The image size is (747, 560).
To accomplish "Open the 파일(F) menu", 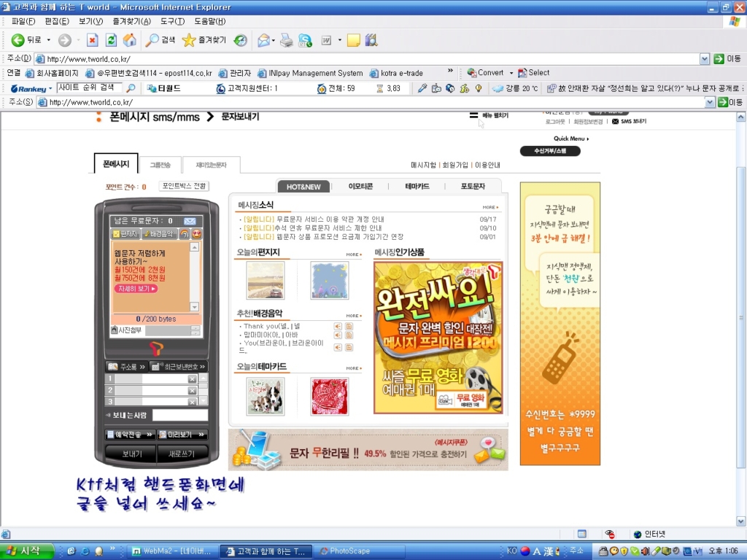I will [x=23, y=21].
